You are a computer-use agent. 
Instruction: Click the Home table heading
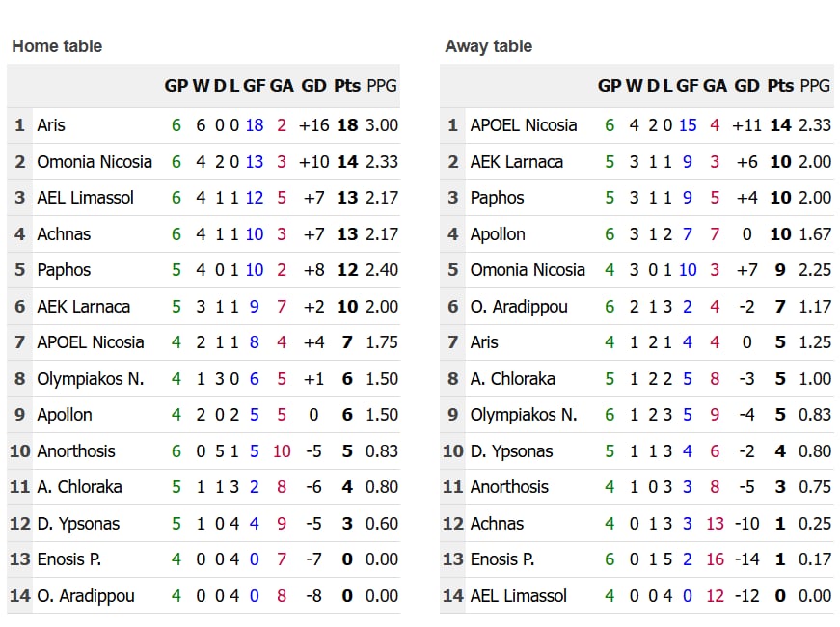click(57, 46)
